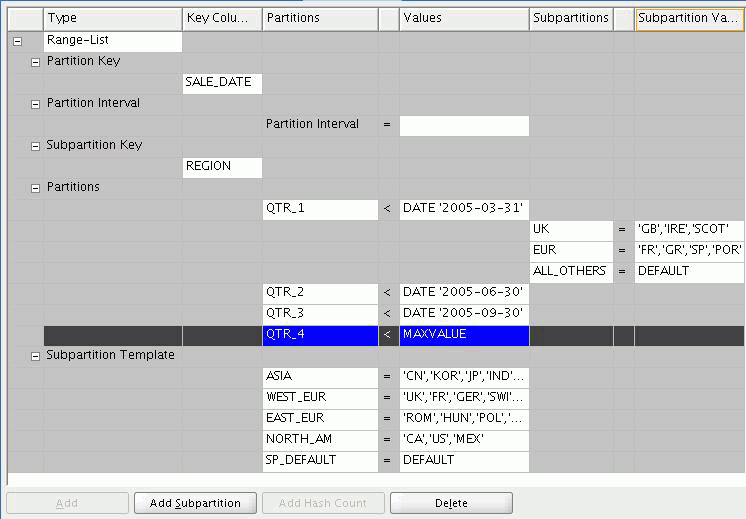The image size is (746, 519).
Task: Collapse the Partition Interval section
Action: (36, 104)
